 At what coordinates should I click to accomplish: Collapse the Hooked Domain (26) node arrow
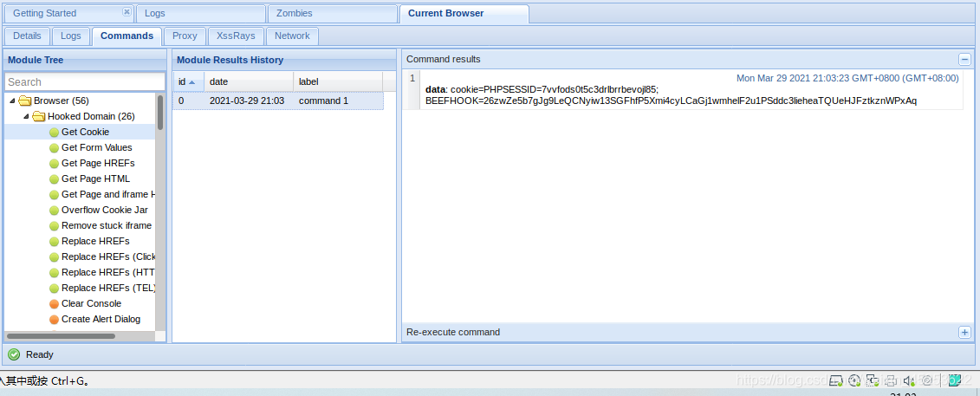(x=26, y=116)
